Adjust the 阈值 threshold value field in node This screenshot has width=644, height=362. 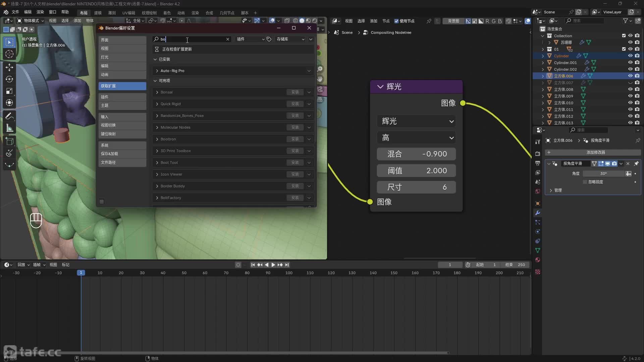pos(416,171)
